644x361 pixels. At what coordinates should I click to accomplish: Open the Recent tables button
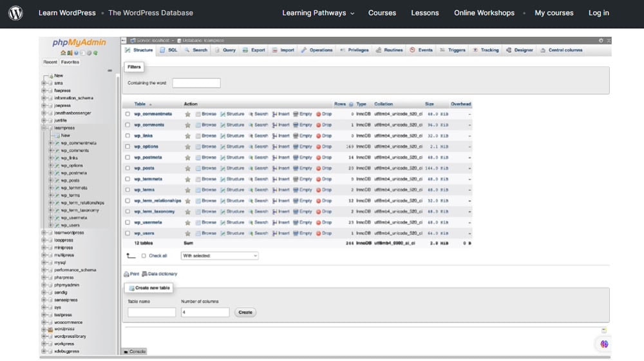[x=50, y=62]
